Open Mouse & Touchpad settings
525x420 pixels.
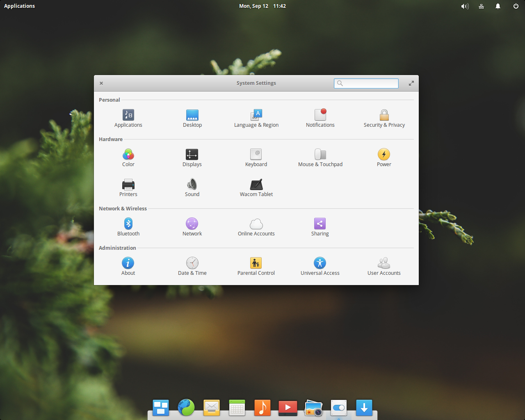(320, 158)
